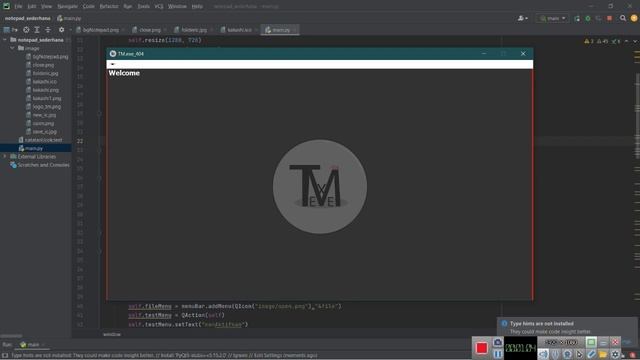
Task: Open Project panel settings gear
Action: point(61,30)
